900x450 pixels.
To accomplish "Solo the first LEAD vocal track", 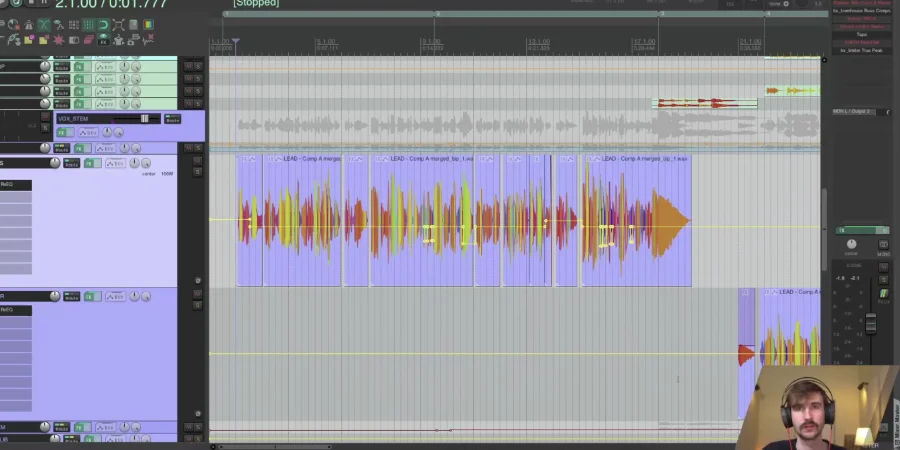I will coord(197,172).
